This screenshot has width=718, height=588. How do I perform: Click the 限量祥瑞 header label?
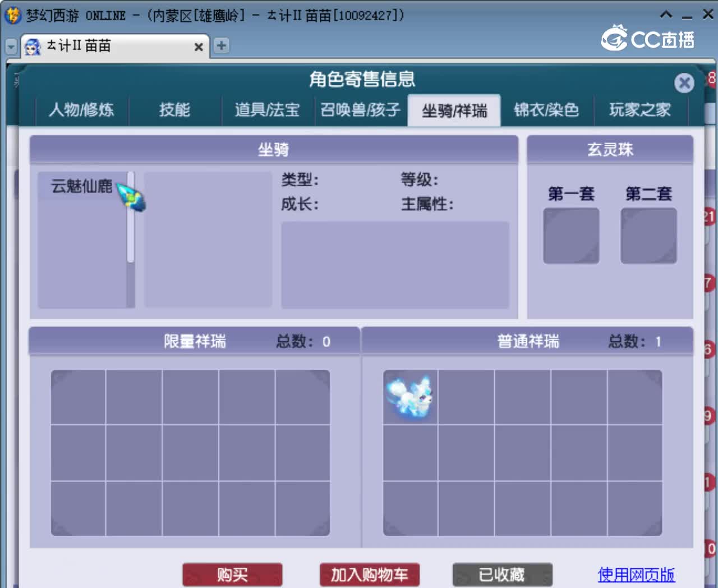click(x=195, y=341)
